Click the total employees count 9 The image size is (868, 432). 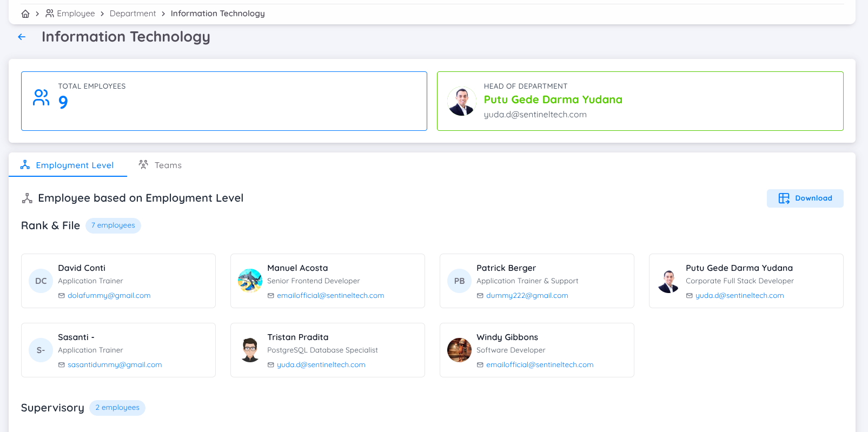click(63, 102)
